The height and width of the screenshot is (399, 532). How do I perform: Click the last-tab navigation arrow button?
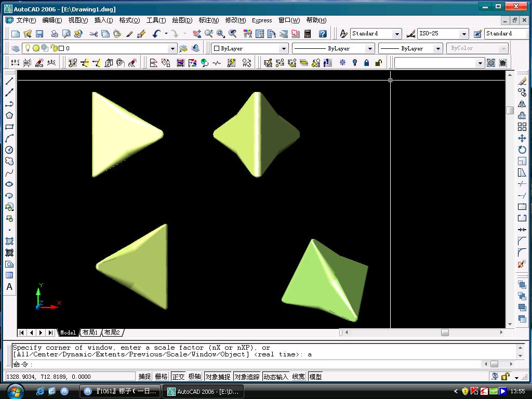(50, 333)
